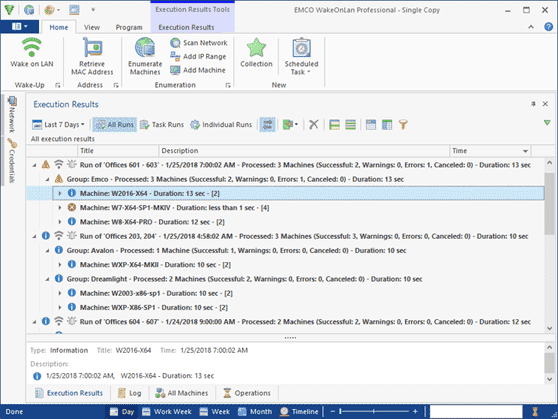
Task: Expand the Machine: WXP-X64-MKII row
Action: tap(60, 265)
